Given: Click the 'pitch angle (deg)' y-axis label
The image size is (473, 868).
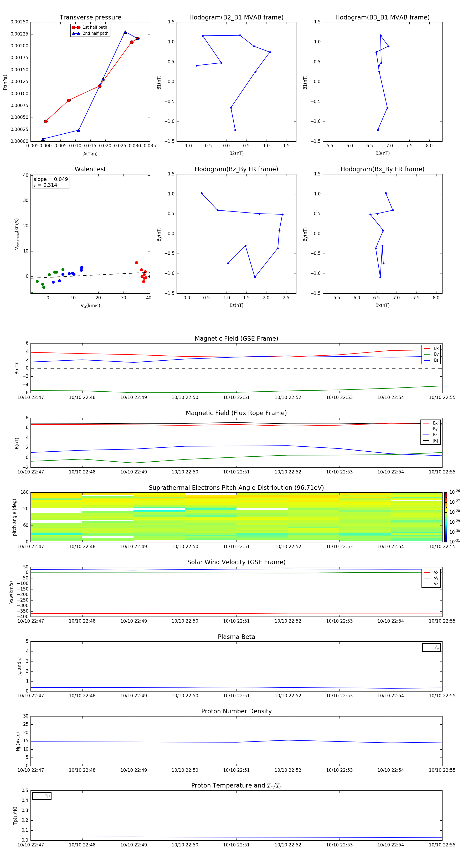Looking at the screenshot, I should click(x=14, y=517).
